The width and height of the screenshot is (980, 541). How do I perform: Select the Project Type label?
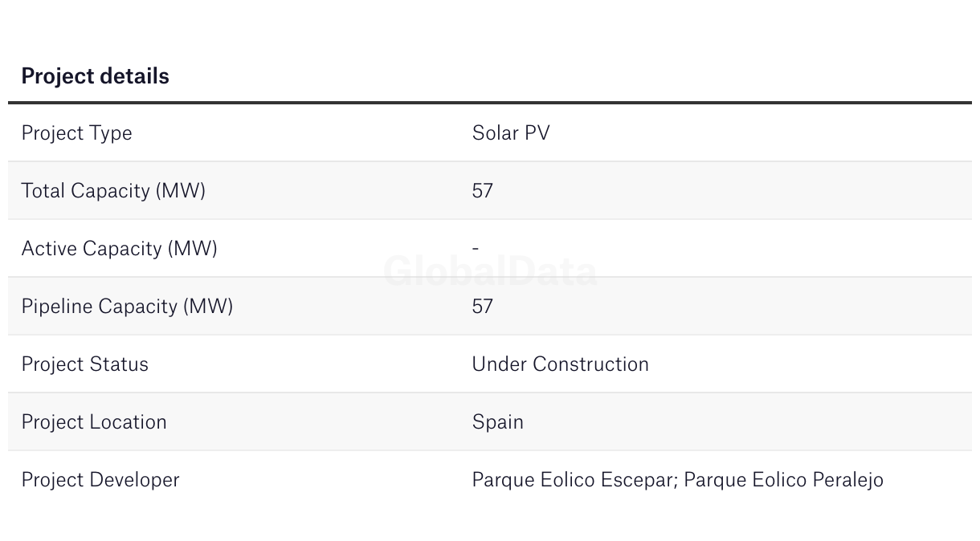click(x=76, y=133)
